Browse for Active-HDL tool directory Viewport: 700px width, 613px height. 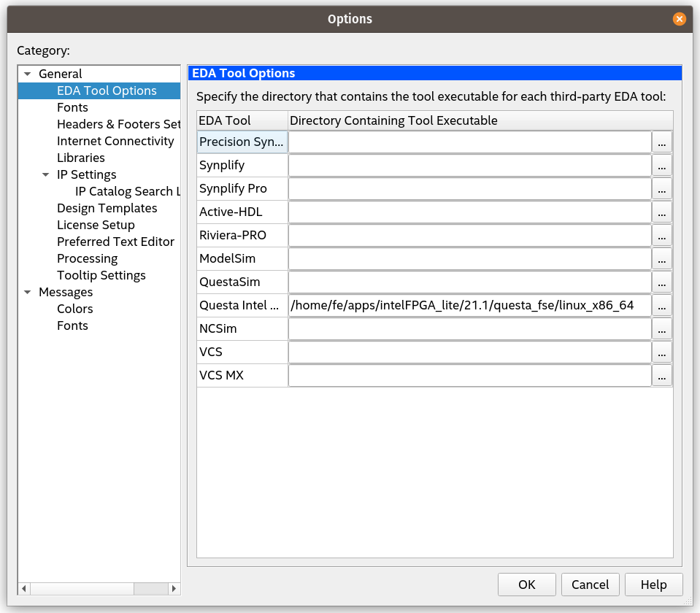[x=661, y=212]
